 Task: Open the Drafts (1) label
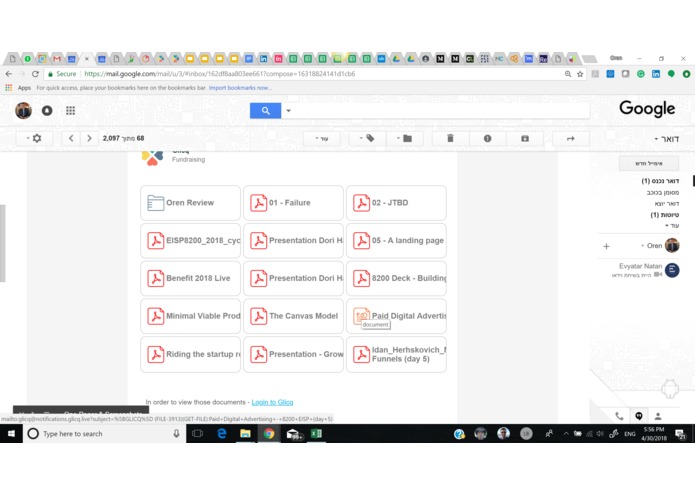(664, 214)
